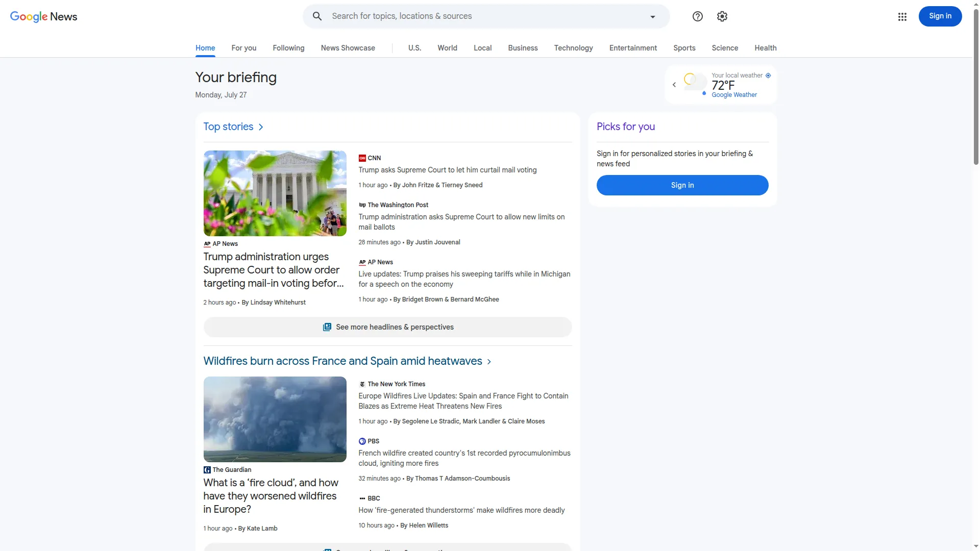The height and width of the screenshot is (551, 980).
Task: Open Wildfires burn across France and Spain heading
Action: coord(342,361)
